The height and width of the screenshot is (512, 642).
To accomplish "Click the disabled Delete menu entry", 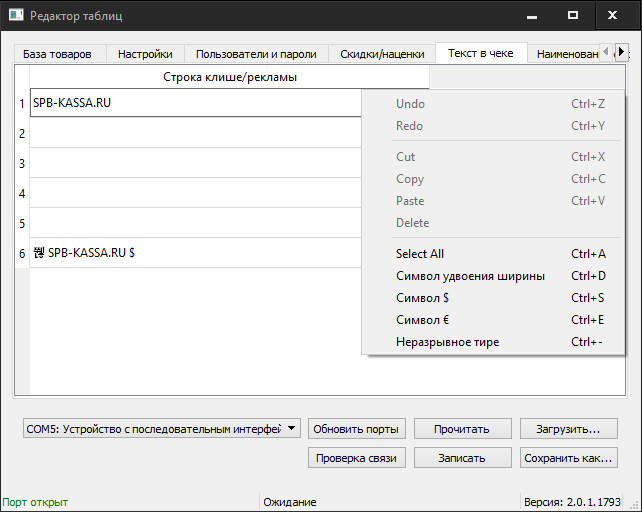I will tap(493, 223).
